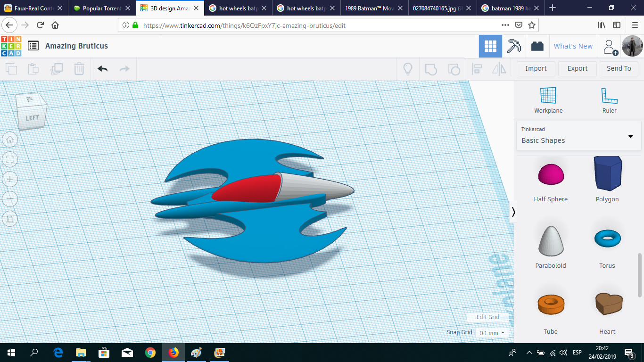
Task: Switch to Faux-Real Content browser tab
Action: click(x=33, y=8)
